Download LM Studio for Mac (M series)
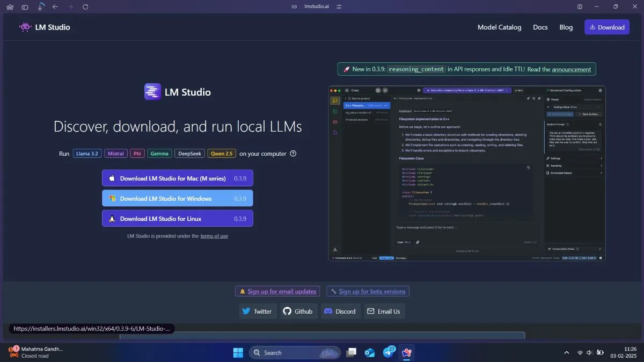 (178, 178)
